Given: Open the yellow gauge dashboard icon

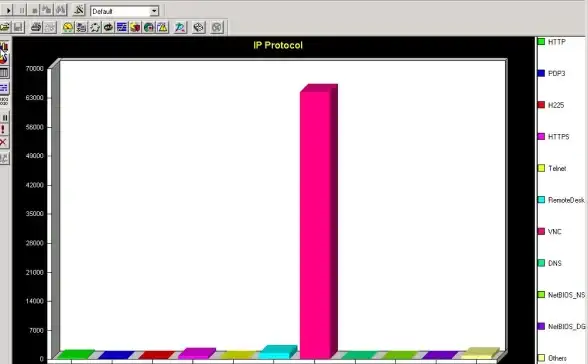Looking at the screenshot, I should (68, 27).
